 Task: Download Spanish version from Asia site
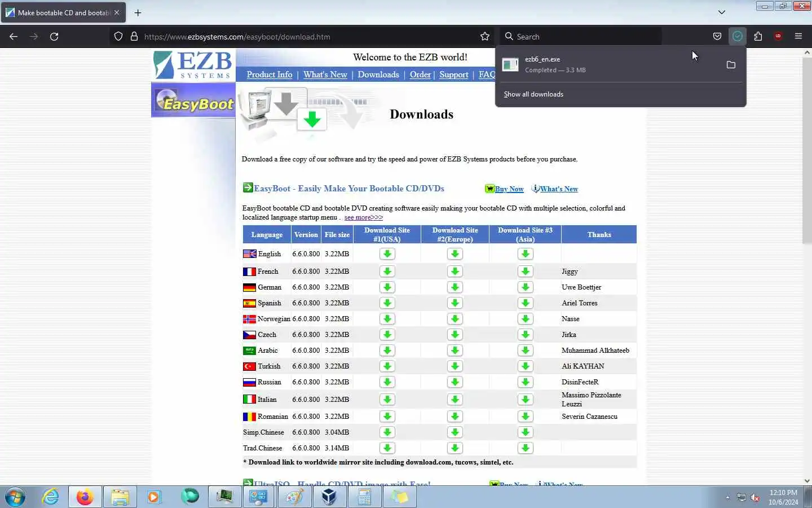[x=525, y=303]
